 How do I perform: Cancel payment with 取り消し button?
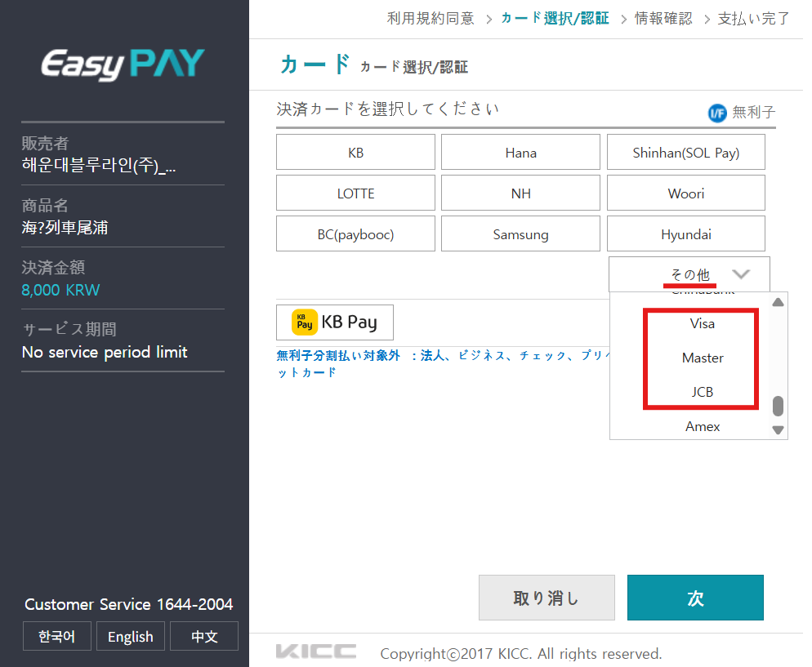[546, 598]
